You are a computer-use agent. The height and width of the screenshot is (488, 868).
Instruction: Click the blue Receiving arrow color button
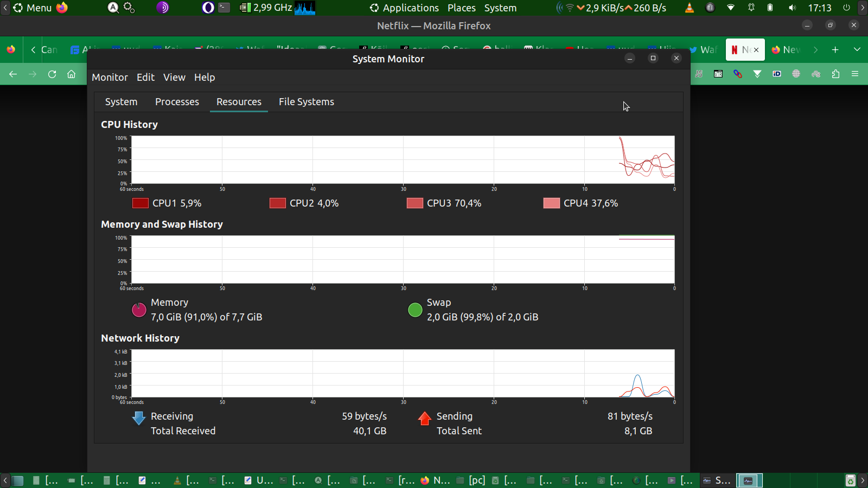(139, 418)
